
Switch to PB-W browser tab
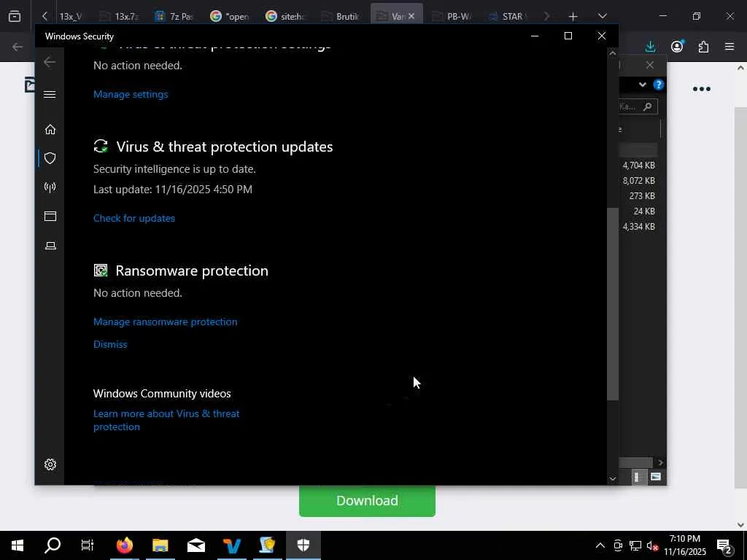451,16
